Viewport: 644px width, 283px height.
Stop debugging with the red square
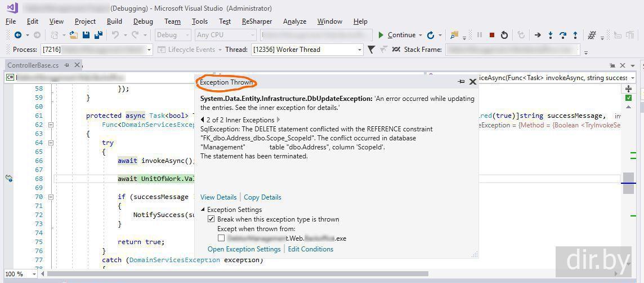pyautogui.click(x=491, y=35)
